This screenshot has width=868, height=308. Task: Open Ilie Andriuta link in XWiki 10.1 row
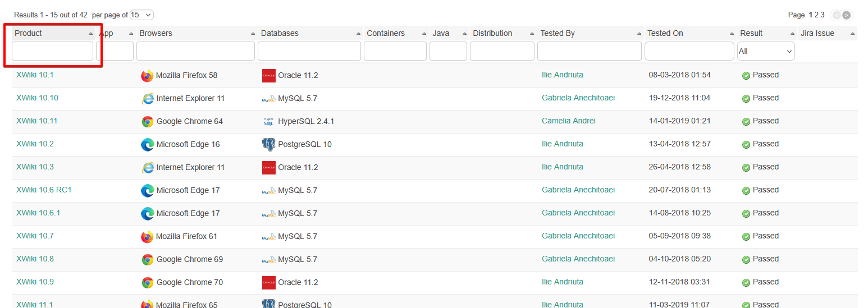click(x=563, y=75)
